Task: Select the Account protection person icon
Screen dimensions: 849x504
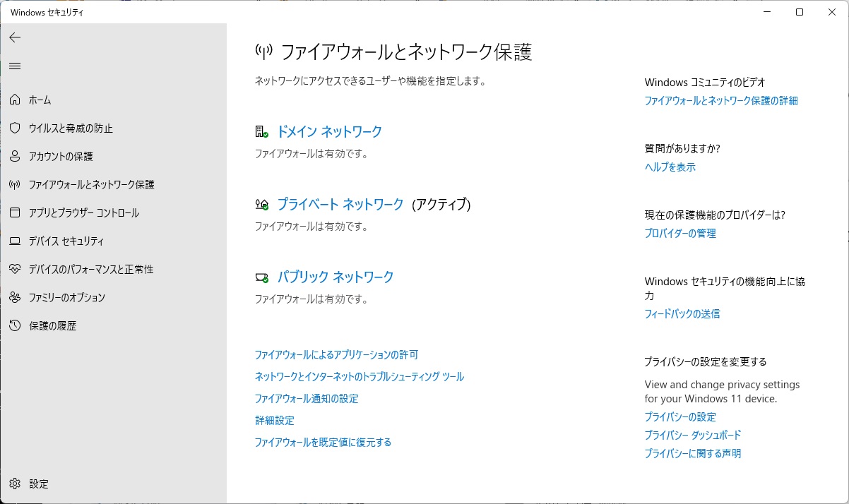Action: click(x=14, y=156)
